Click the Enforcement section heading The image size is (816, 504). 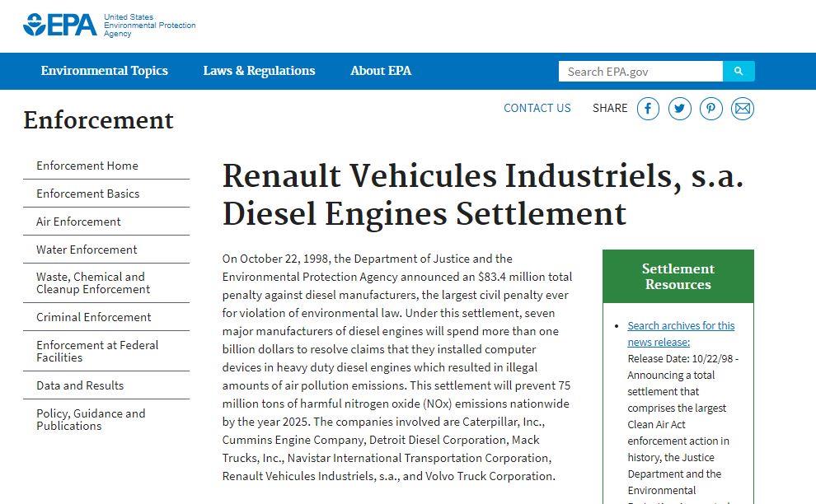98,120
